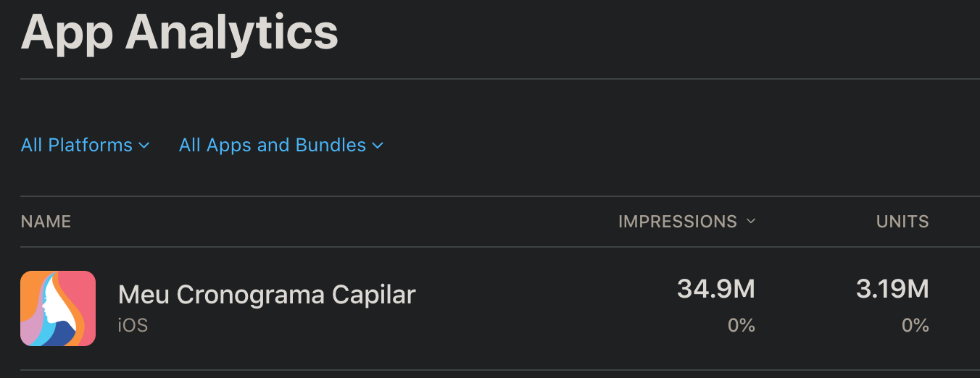Click the word Bundles in the app filter
The image size is (980, 378).
(x=330, y=145)
